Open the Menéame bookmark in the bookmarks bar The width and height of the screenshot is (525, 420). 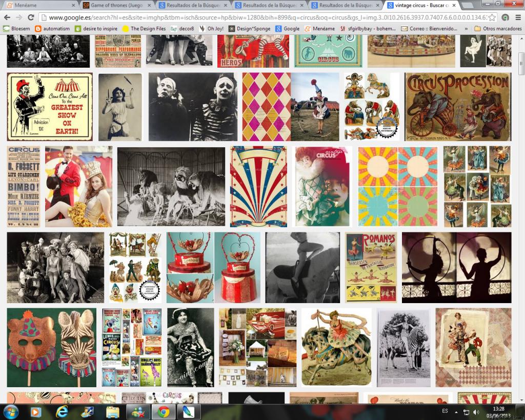[320, 29]
